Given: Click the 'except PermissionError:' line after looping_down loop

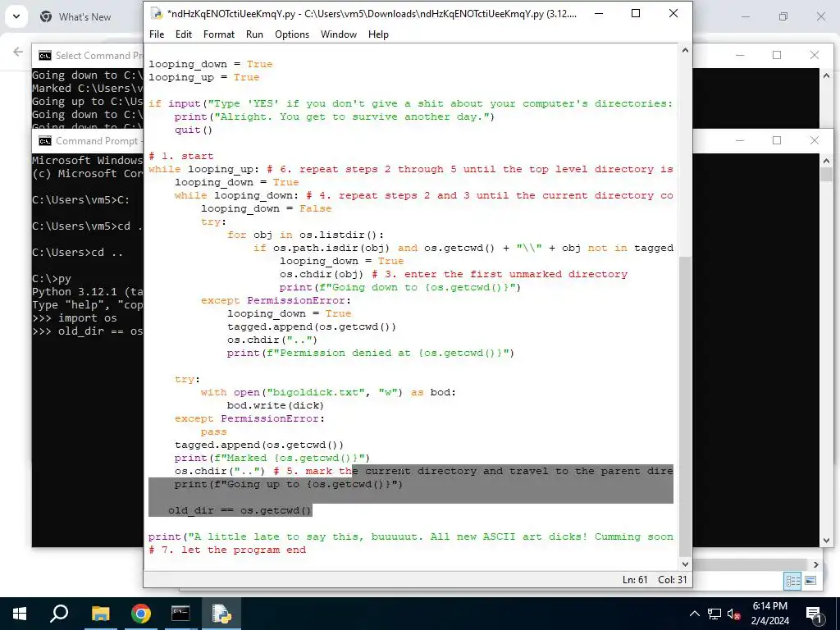Looking at the screenshot, I should tap(276, 300).
